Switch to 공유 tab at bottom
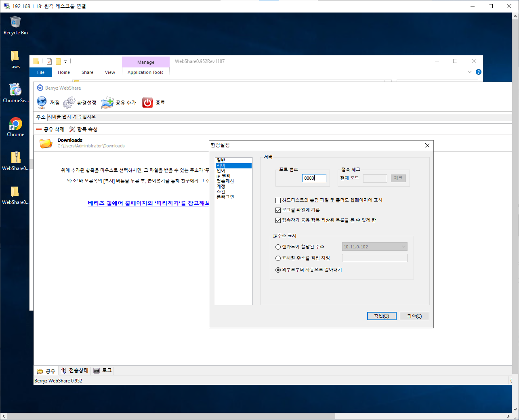 pyautogui.click(x=46, y=371)
